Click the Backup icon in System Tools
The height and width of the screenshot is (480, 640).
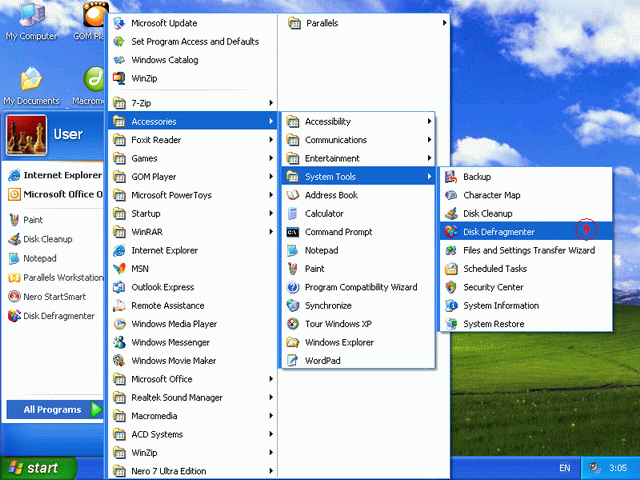[x=451, y=177]
